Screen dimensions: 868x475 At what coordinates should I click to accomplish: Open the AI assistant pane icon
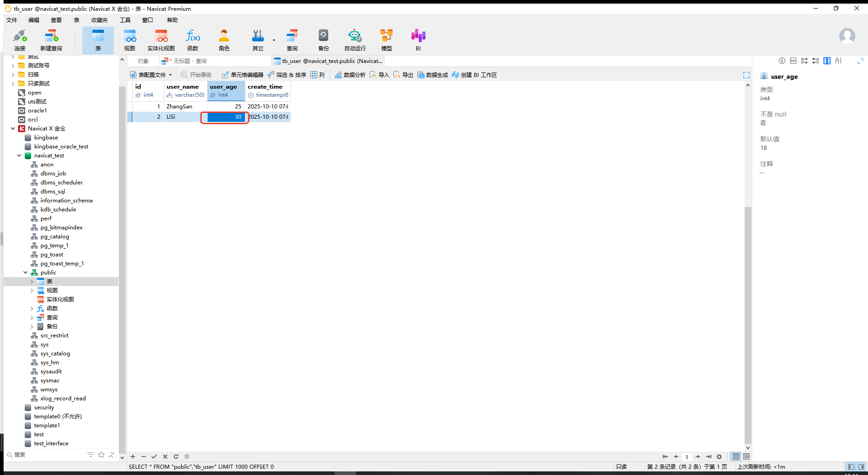pyautogui.click(x=838, y=61)
